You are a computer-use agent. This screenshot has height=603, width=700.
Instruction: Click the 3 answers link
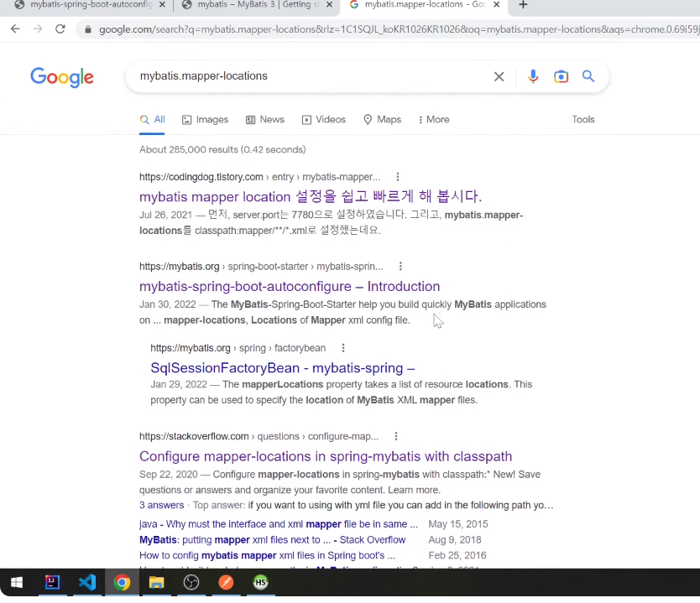tap(162, 506)
